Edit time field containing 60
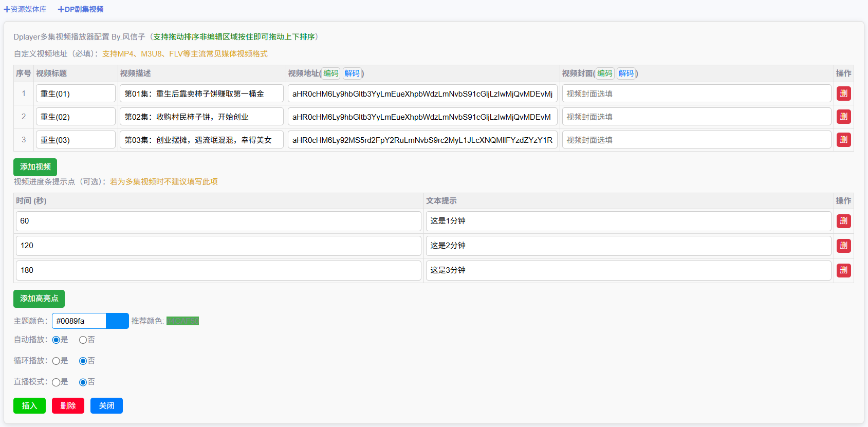The image size is (868, 427). (218, 221)
